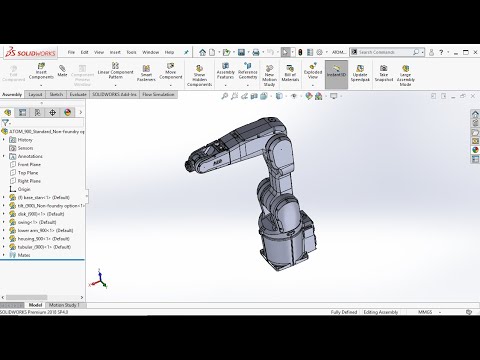Image resolution: width=480 pixels, height=360 pixels.
Task: Open FeatureManager design tree tab
Action: click(8, 113)
